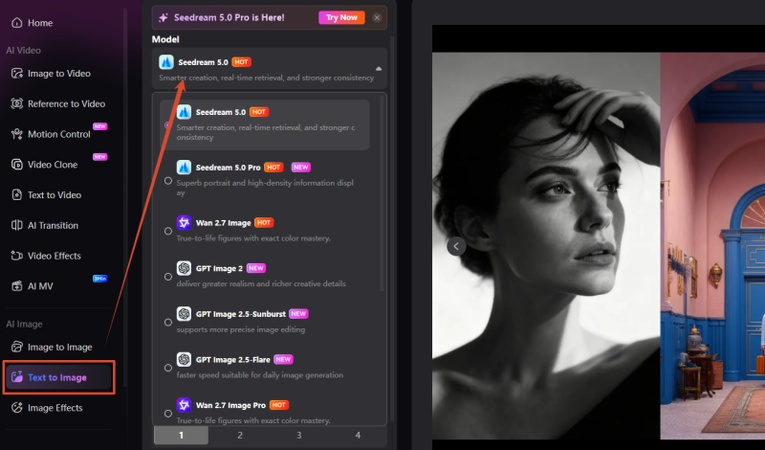Screen dimensions: 765x450
Task: Click the Text to Video label
Action: coord(55,195)
